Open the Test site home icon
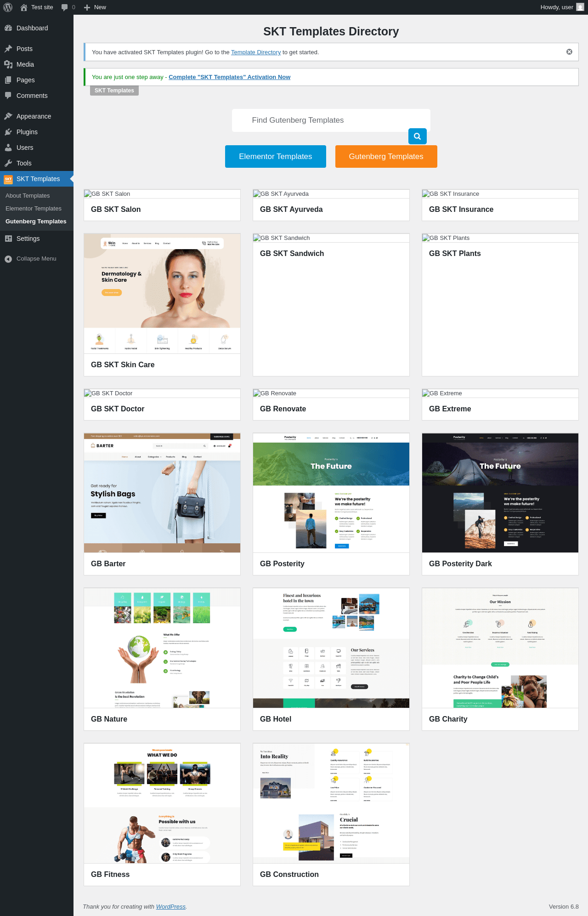This screenshot has width=588, height=916. (24, 7)
